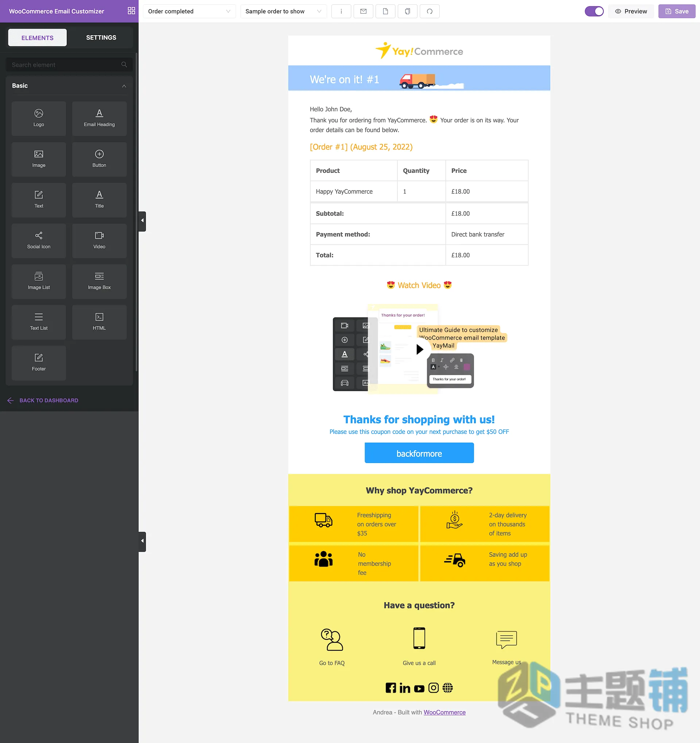The image size is (700, 743).
Task: Click the copy template icon
Action: pyautogui.click(x=407, y=11)
